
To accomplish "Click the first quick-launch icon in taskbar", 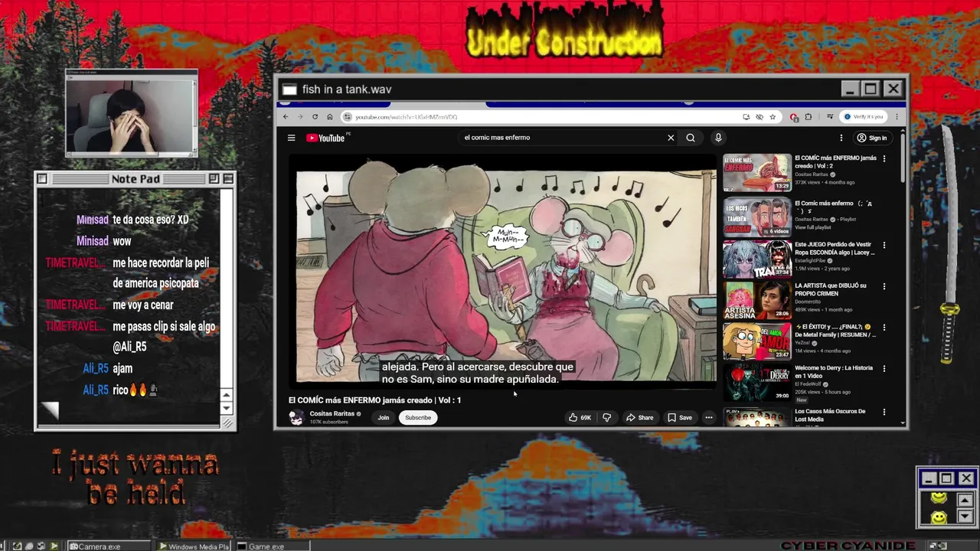I will click(17, 546).
